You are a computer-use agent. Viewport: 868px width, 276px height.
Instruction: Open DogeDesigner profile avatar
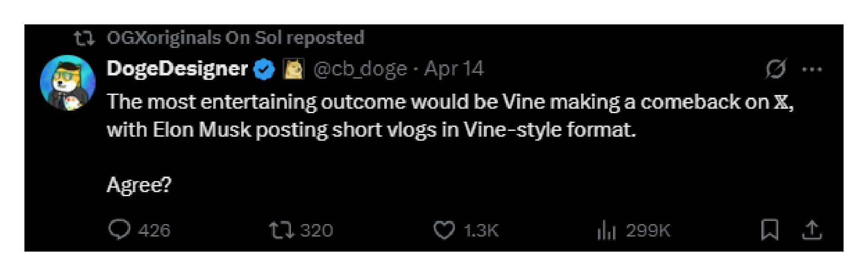click(x=68, y=83)
